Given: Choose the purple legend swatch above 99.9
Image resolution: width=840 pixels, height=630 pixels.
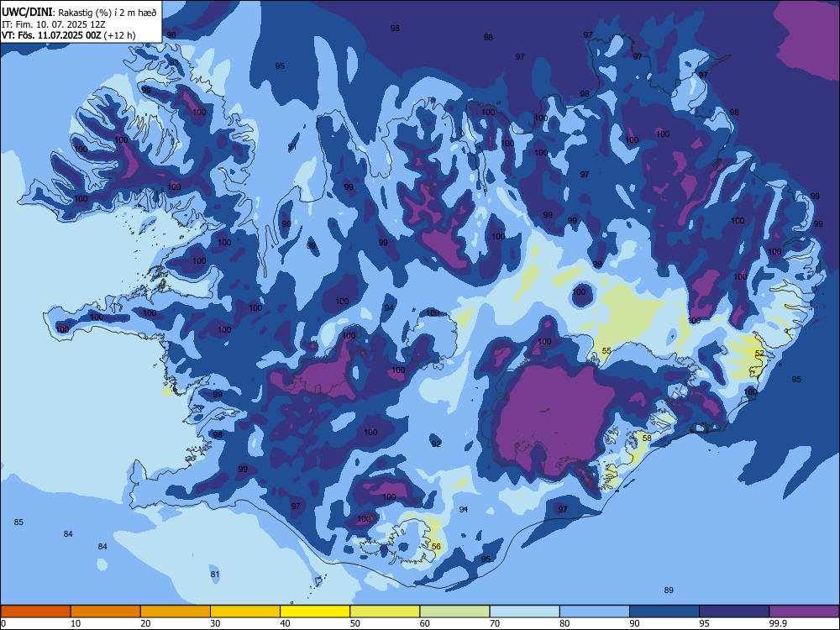Looking at the screenshot, I should click(x=804, y=612).
